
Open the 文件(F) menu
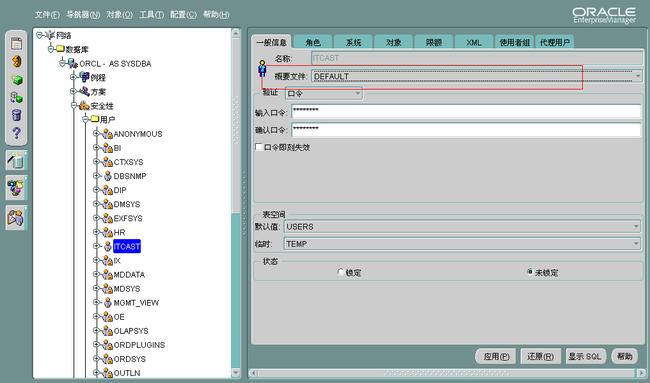point(47,15)
